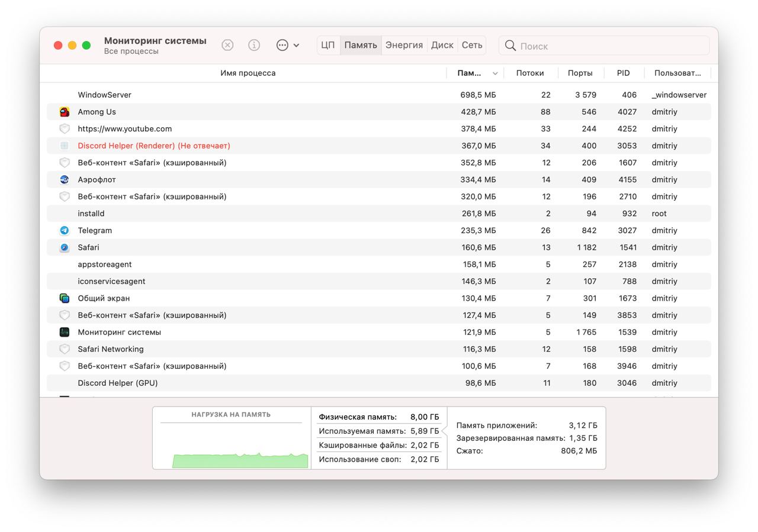The width and height of the screenshot is (758, 532).
Task: Open the Энергия tab
Action: pos(404,45)
